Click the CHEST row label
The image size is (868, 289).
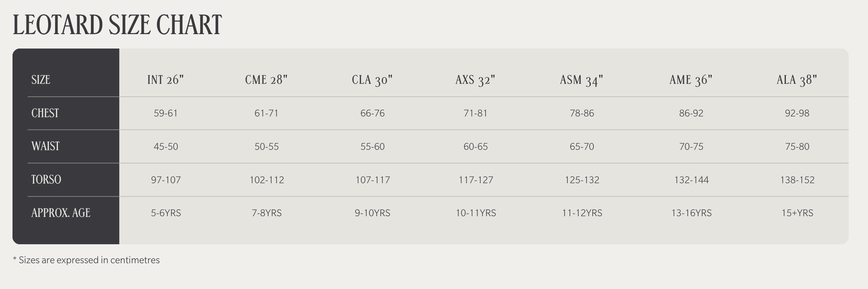tap(45, 113)
